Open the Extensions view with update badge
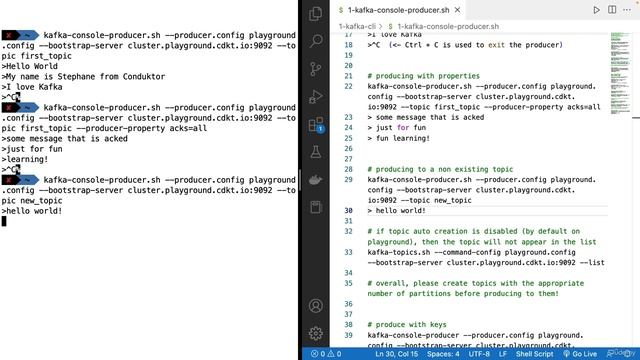The image size is (640, 360). (316, 124)
